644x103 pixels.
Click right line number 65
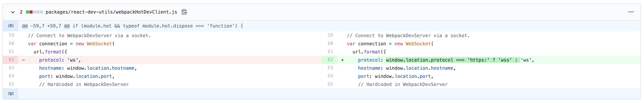(x=330, y=84)
